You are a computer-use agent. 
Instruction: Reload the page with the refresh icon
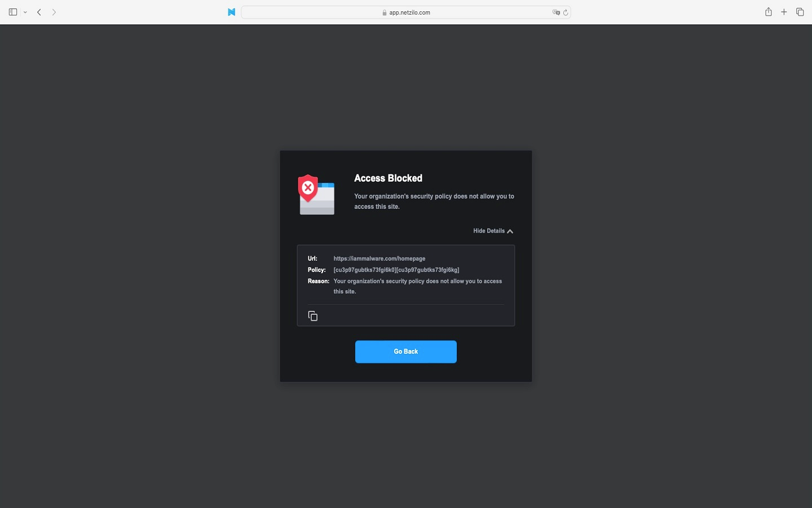(566, 12)
